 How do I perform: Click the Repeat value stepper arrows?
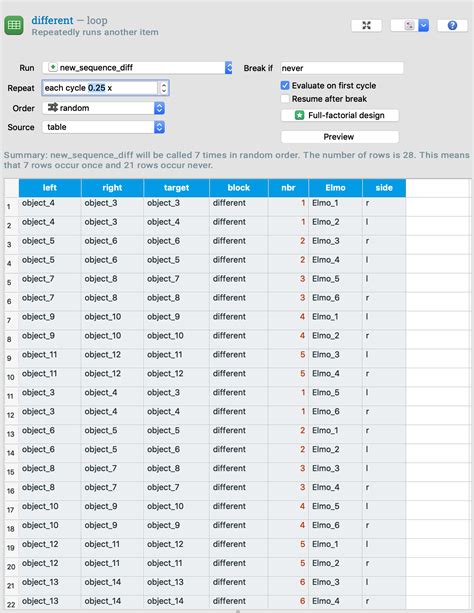(x=164, y=88)
